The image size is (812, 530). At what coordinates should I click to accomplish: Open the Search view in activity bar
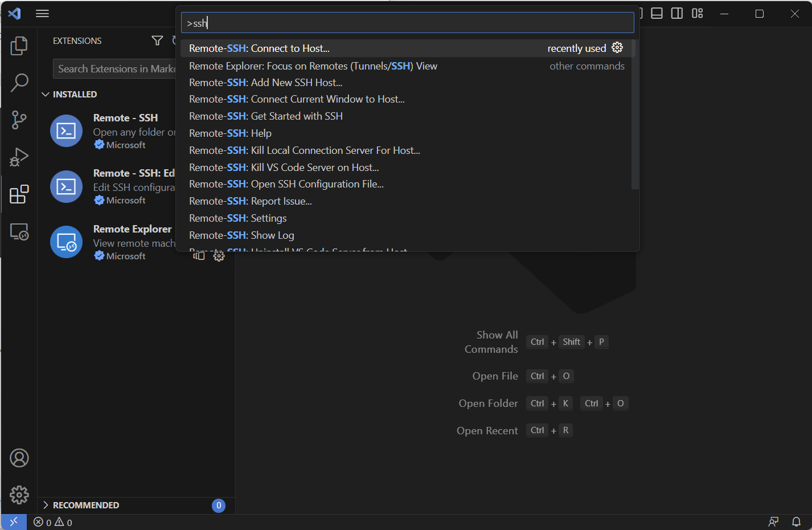click(19, 83)
